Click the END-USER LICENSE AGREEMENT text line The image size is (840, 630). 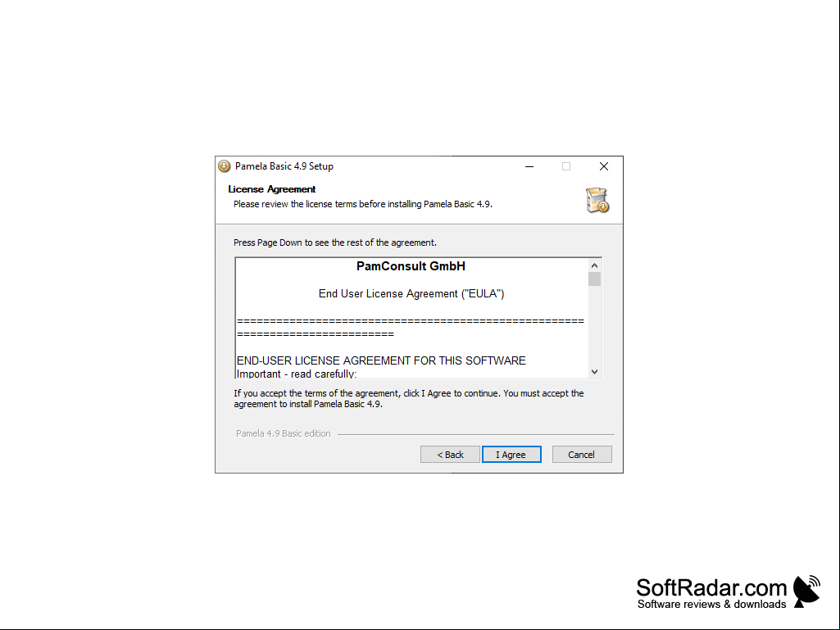(x=381, y=360)
